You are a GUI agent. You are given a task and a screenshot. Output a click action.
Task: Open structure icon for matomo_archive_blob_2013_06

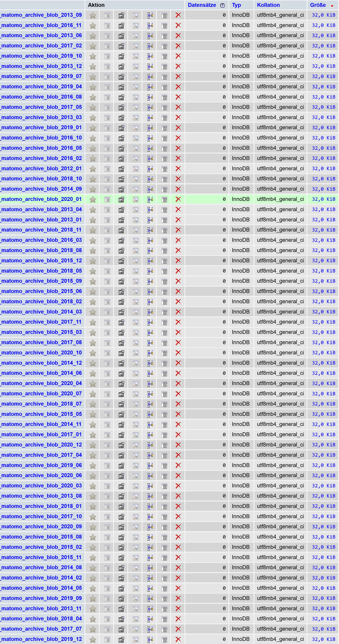tap(121, 36)
